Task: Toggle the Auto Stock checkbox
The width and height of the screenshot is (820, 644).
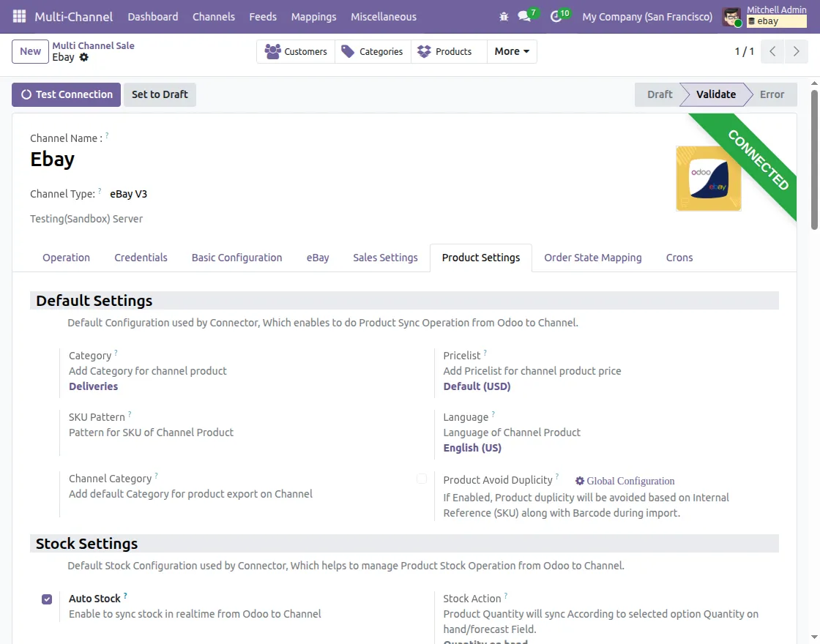Action: coord(47,599)
